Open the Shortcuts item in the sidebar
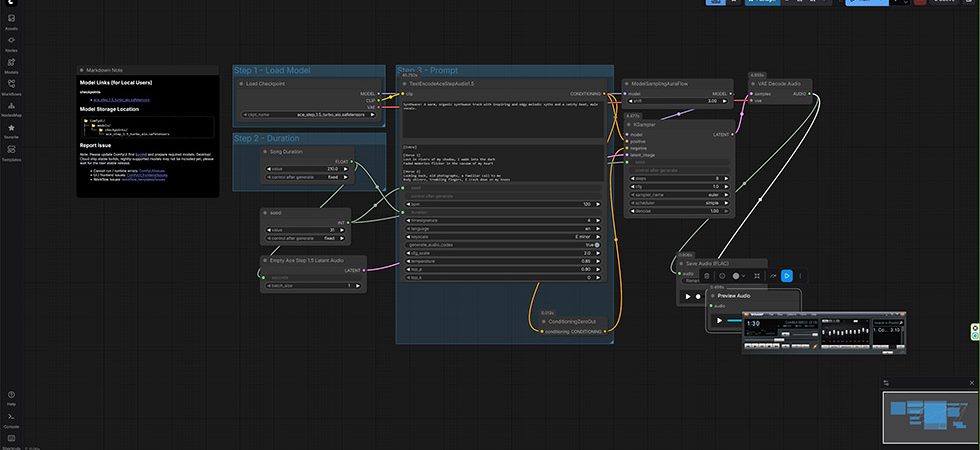 (11, 440)
